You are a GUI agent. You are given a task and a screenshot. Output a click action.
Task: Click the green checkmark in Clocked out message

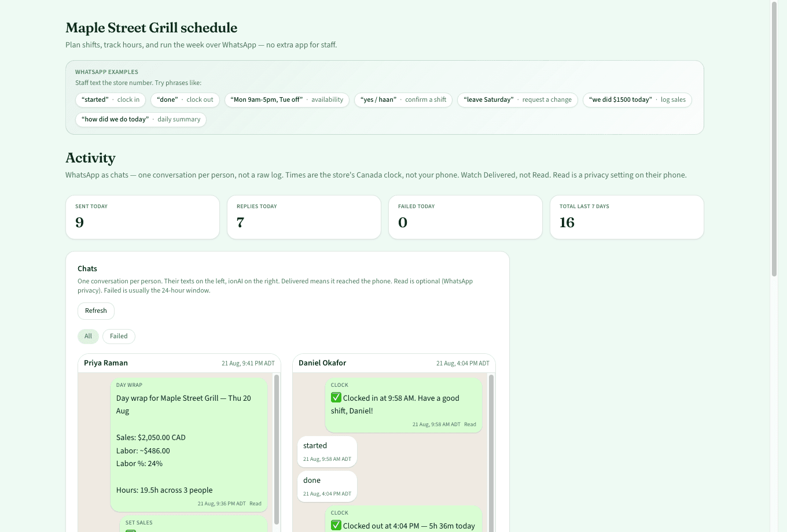click(x=336, y=526)
